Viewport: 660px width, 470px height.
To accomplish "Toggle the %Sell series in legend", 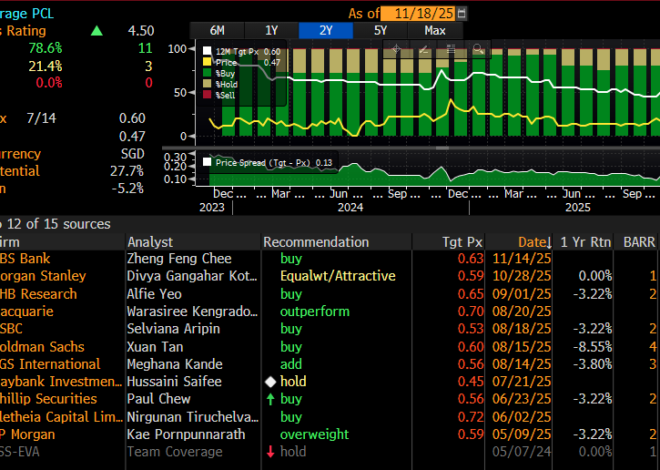I will pyautogui.click(x=207, y=95).
